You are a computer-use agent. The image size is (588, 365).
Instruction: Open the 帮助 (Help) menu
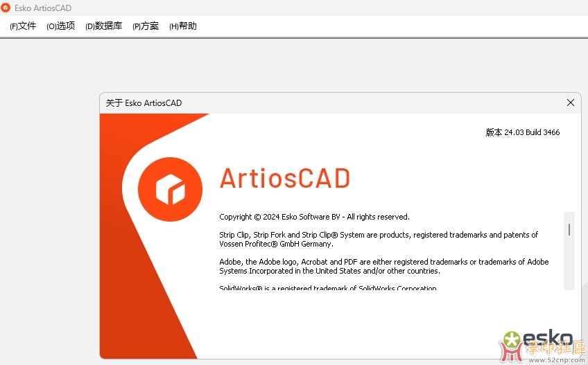tap(183, 26)
